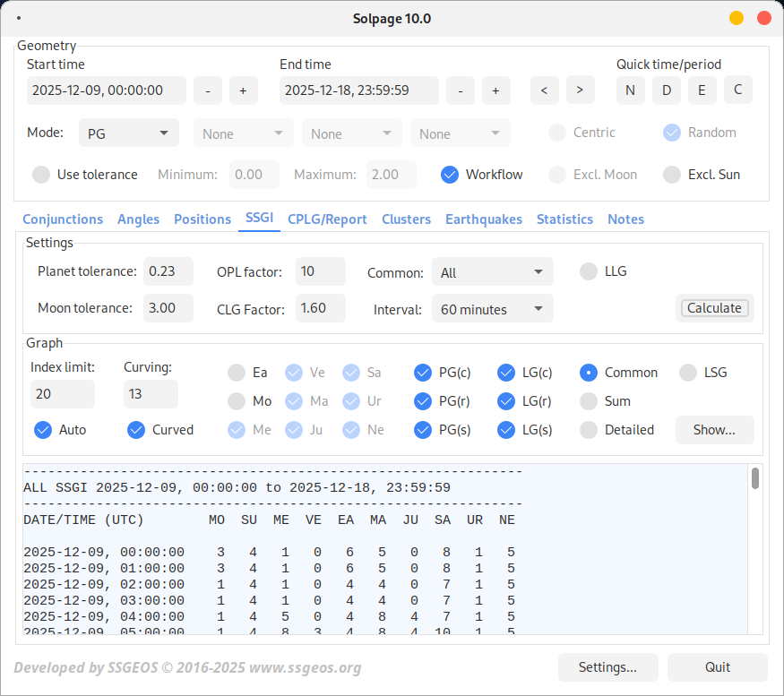Viewport: 784px width, 696px height.
Task: Click the OPL factor field
Action: click(x=321, y=271)
